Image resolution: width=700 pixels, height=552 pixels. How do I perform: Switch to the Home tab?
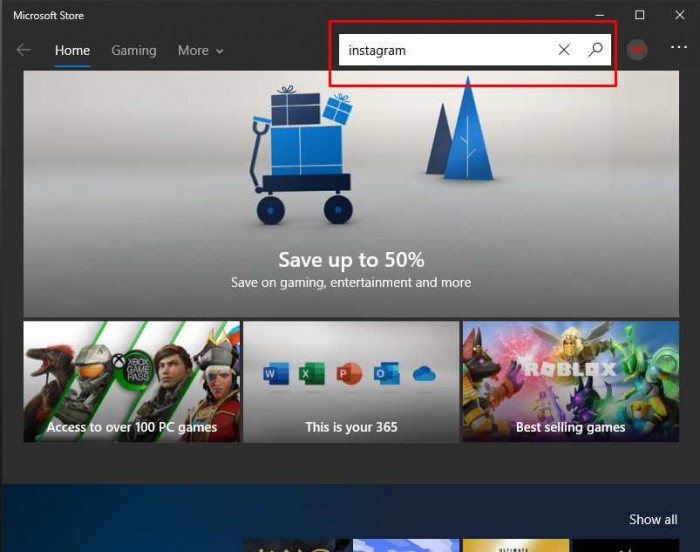pyautogui.click(x=72, y=50)
